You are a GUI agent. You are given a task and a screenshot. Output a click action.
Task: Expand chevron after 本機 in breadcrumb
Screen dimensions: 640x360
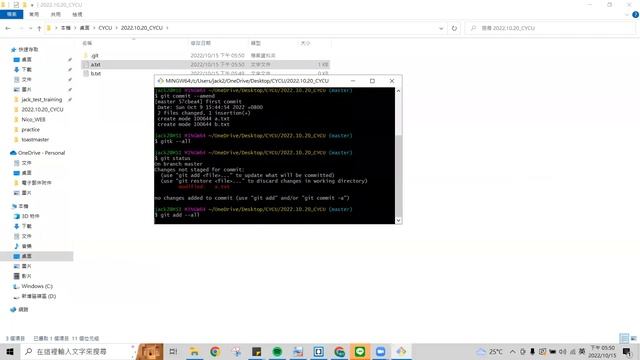[75, 28]
